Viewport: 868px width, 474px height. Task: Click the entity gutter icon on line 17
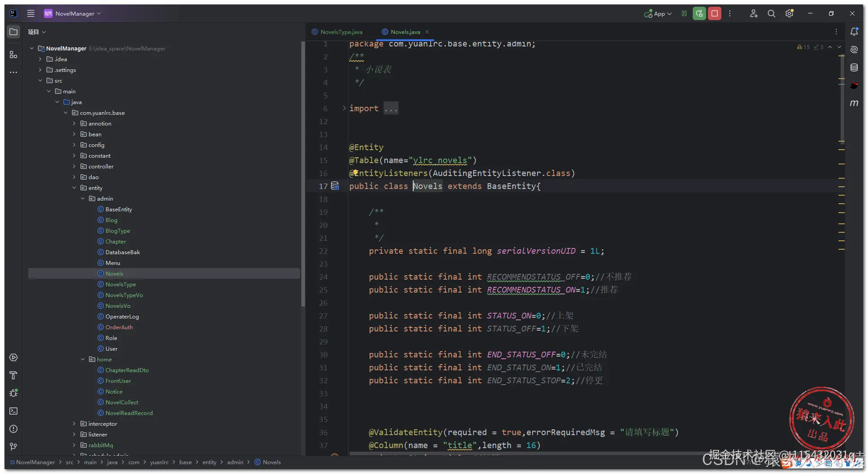pos(335,186)
